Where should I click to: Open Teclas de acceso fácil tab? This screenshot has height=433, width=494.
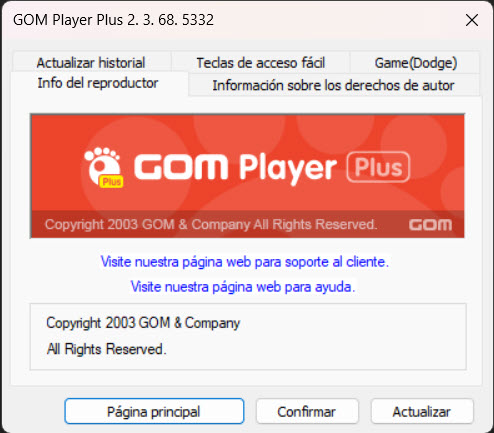point(261,63)
